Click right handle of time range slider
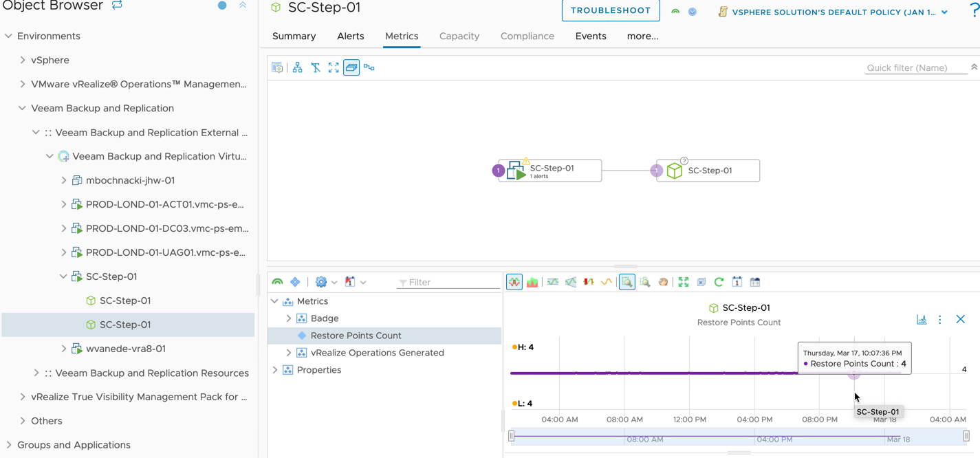Image resolution: width=980 pixels, height=458 pixels. pos(966,436)
